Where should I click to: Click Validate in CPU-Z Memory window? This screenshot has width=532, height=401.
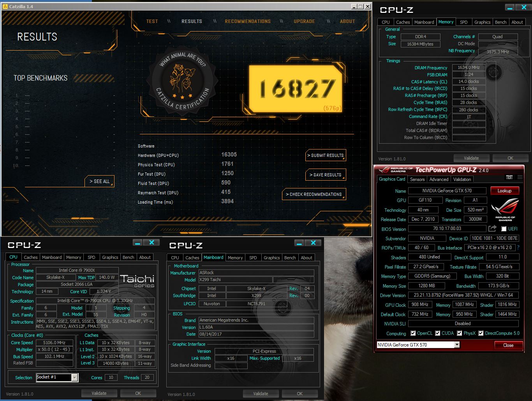[471, 158]
